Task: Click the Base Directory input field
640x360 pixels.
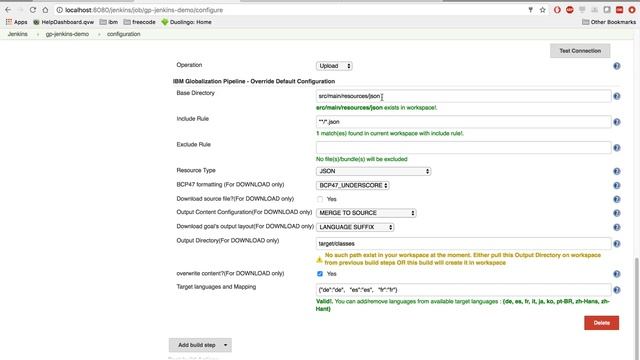Action: 463,96
